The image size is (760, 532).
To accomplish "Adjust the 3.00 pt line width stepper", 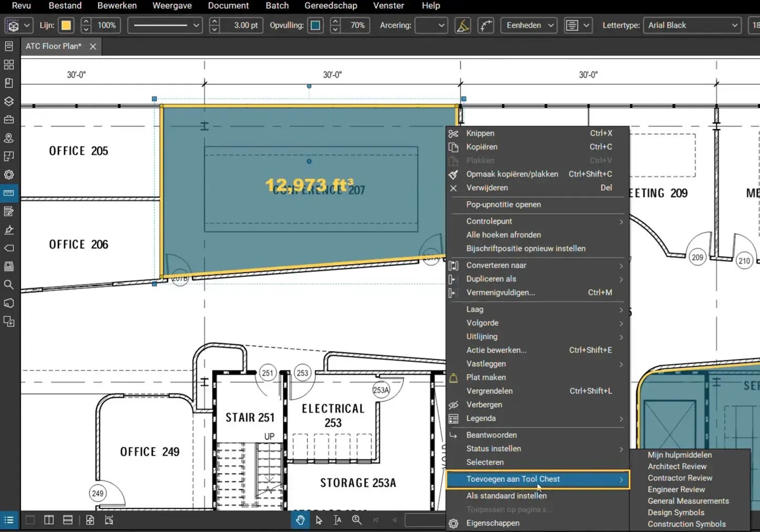I will pos(214,25).
